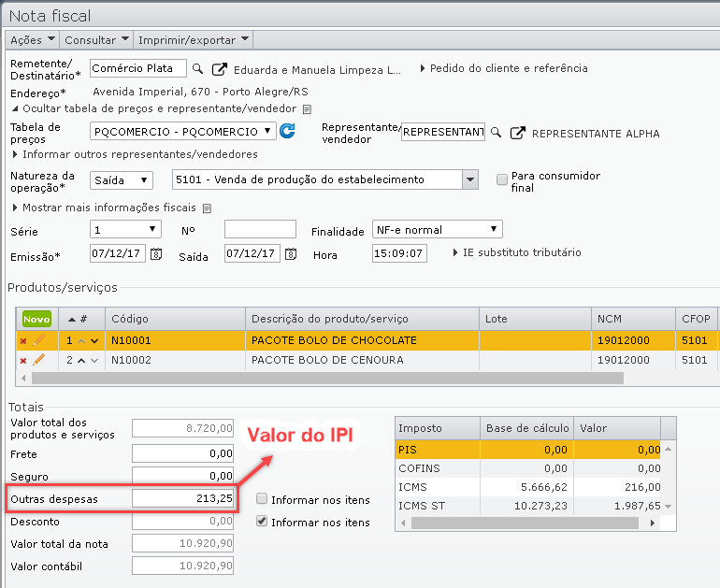This screenshot has width=720, height=588.
Task: Check Informar nos itens for Outras despesas
Action: coord(263,499)
